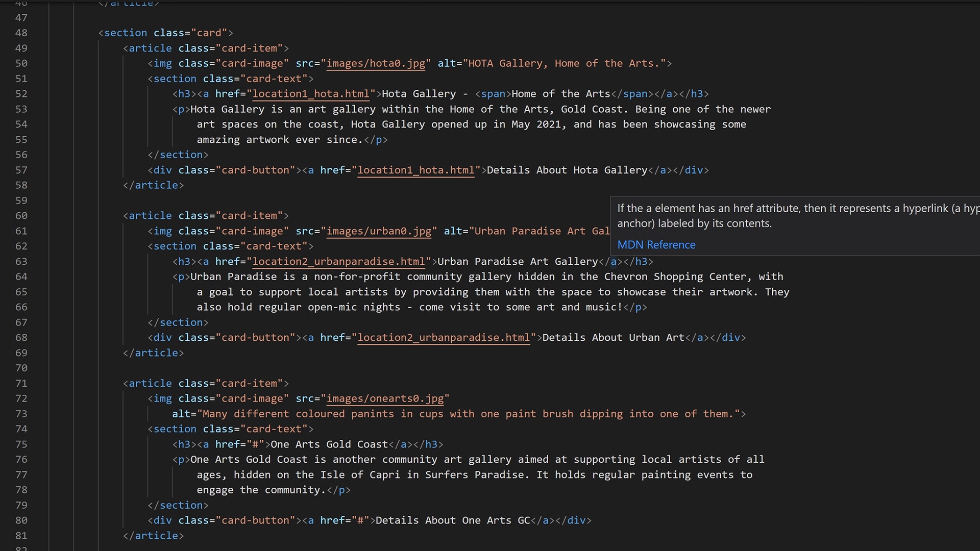Click "amazing artwork ever since." on line 55
Viewport: 980px width, 551px height.
tap(280, 140)
